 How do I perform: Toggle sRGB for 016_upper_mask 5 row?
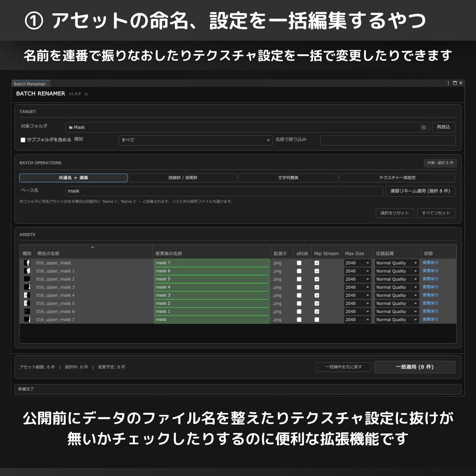[x=299, y=303]
